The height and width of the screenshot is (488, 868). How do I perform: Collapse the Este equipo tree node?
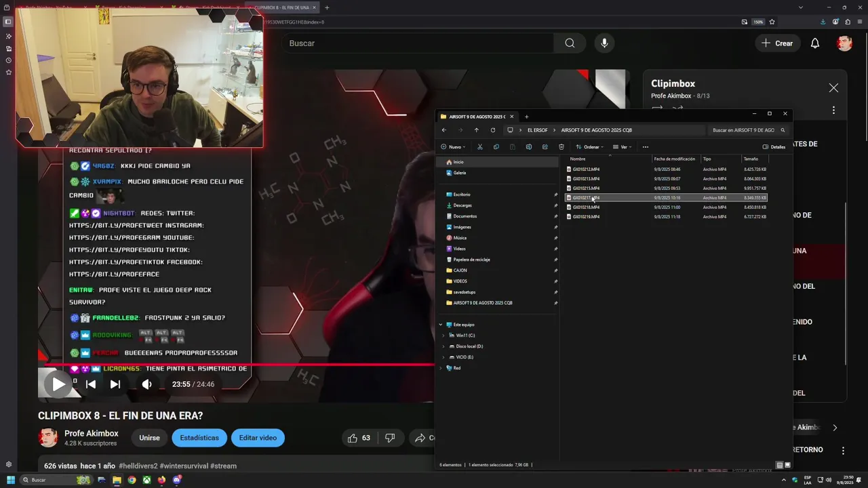tap(441, 325)
